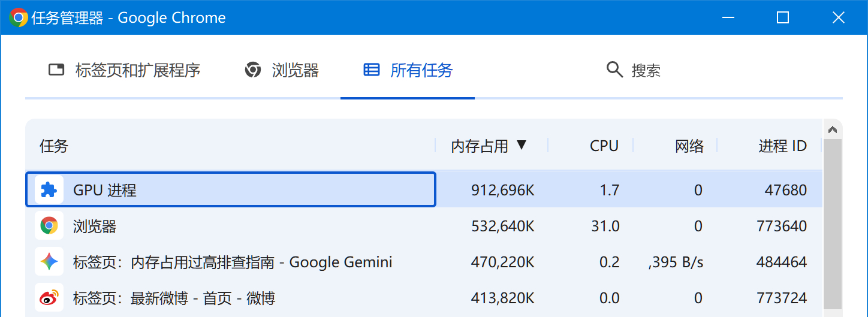
Task: Sort by 进程 ID column header
Action: pyautogui.click(x=782, y=146)
